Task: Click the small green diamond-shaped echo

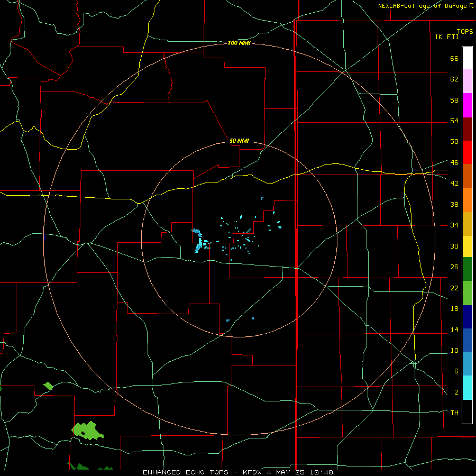Action: coord(48,386)
